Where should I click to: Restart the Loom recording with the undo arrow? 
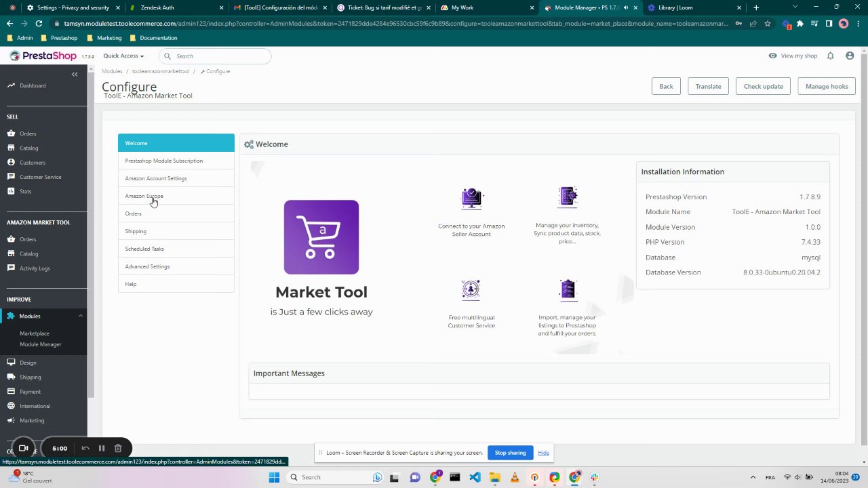85,448
